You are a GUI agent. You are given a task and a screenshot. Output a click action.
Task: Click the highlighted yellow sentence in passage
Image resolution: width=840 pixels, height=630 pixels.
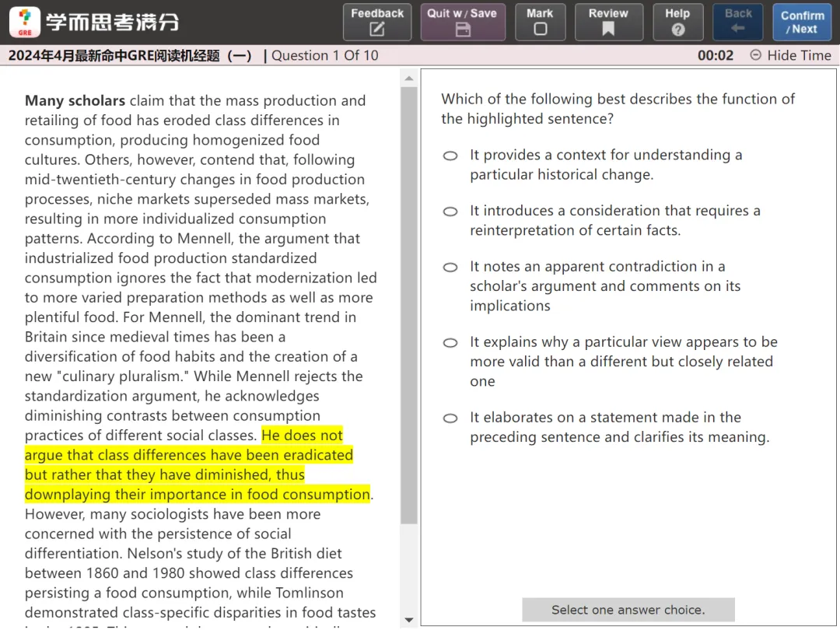[188, 465]
